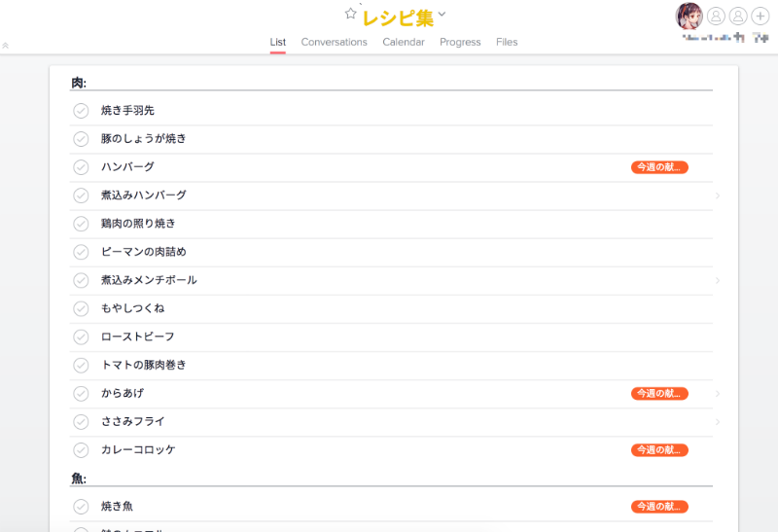This screenshot has width=778, height=532.
Task: Click the first empty member placeholder icon
Action: click(x=716, y=17)
